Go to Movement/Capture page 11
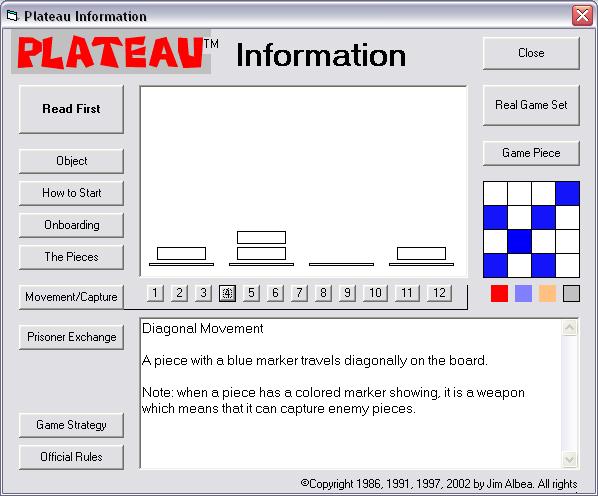The image size is (598, 496). [407, 293]
